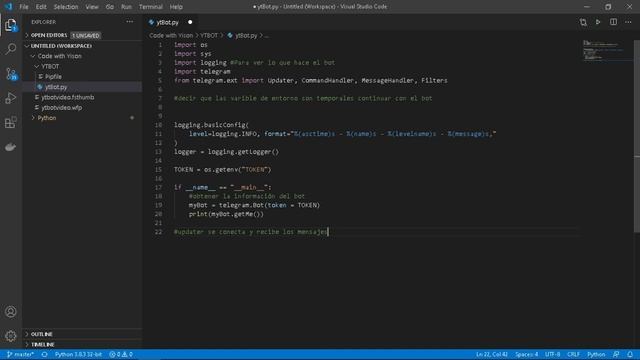Click Code with Yison breadcrumb
640x360 pixels.
(171, 36)
